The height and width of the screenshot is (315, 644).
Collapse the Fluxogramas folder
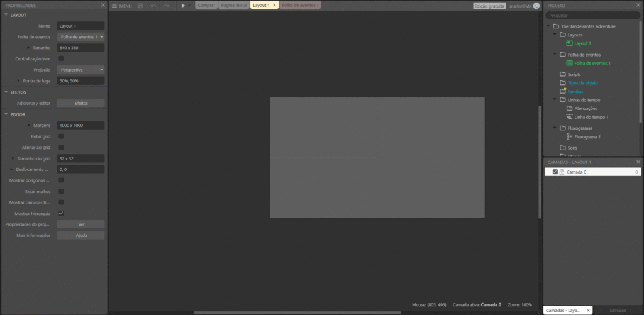pos(555,128)
